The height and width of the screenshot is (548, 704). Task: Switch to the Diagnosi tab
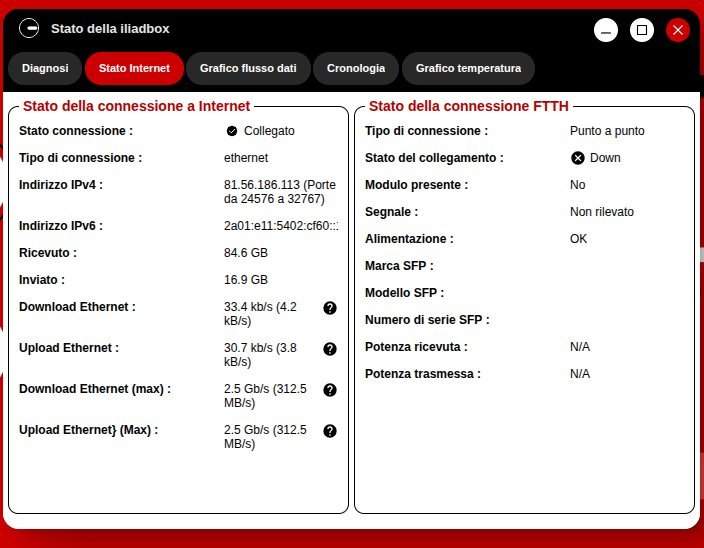click(45, 69)
